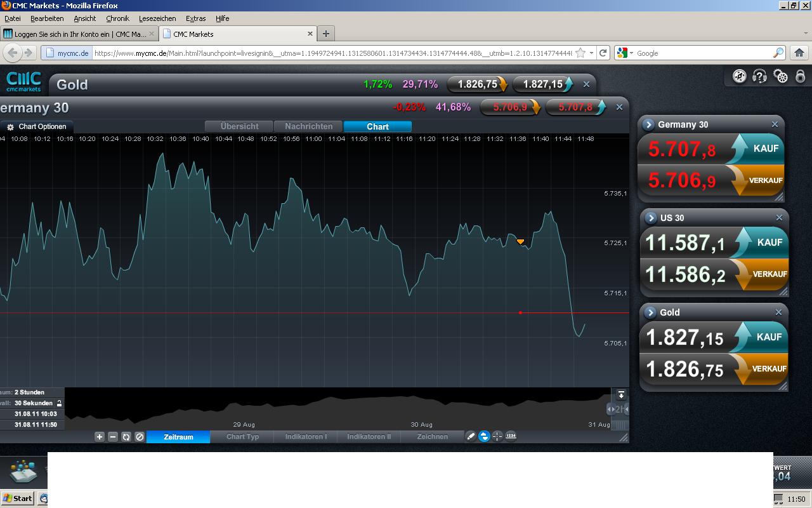
Task: Click the padlock lock icon
Action: coord(801,77)
